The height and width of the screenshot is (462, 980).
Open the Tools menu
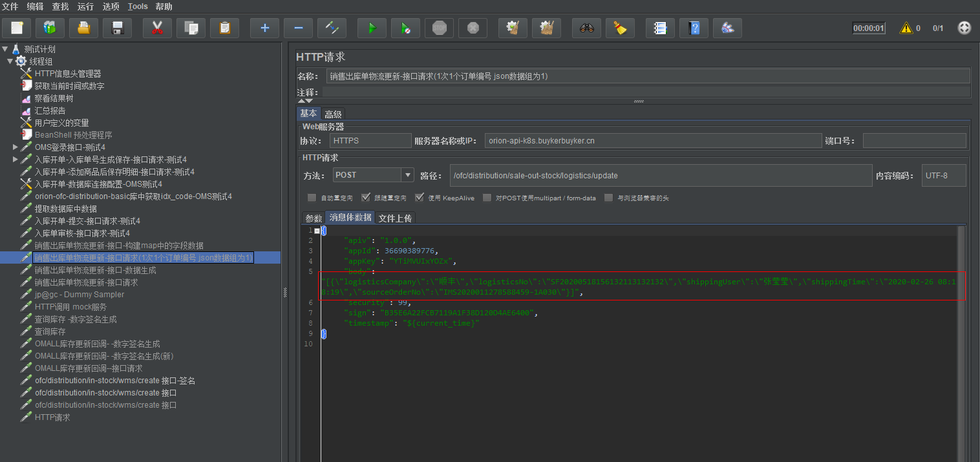click(138, 6)
